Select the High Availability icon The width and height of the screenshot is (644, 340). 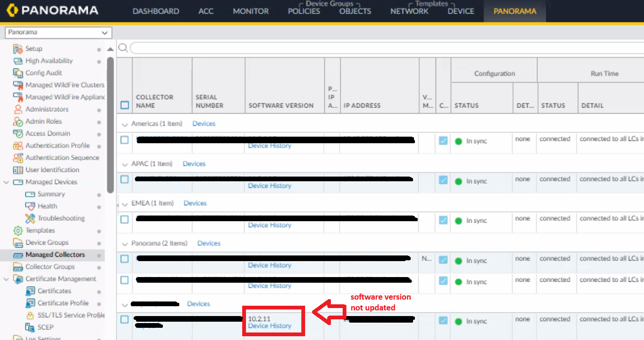18,61
